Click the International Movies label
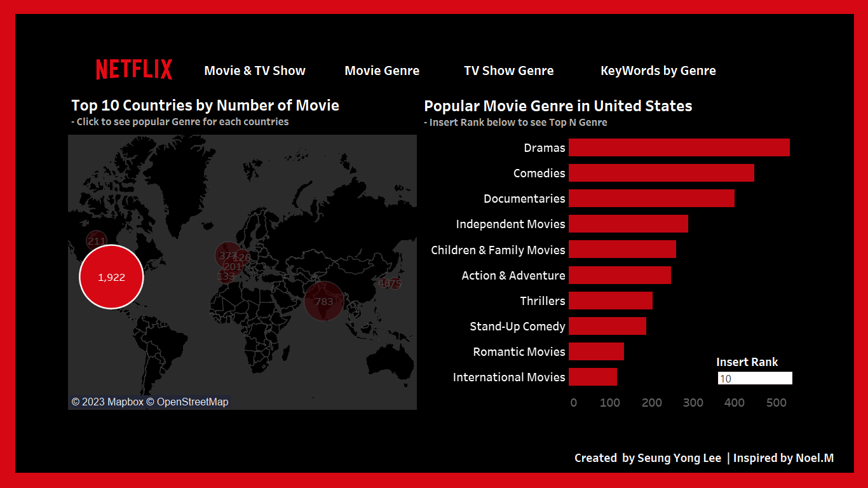The image size is (868, 488). (x=509, y=377)
